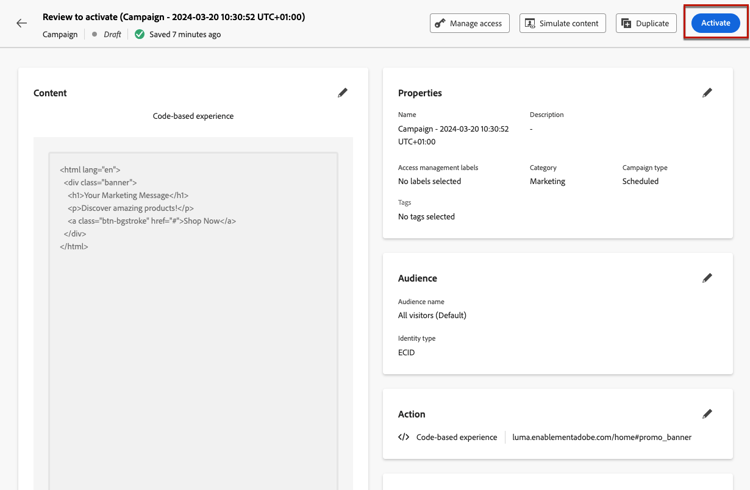750x490 pixels.
Task: Click the 'Review to activate' page title
Action: [174, 17]
